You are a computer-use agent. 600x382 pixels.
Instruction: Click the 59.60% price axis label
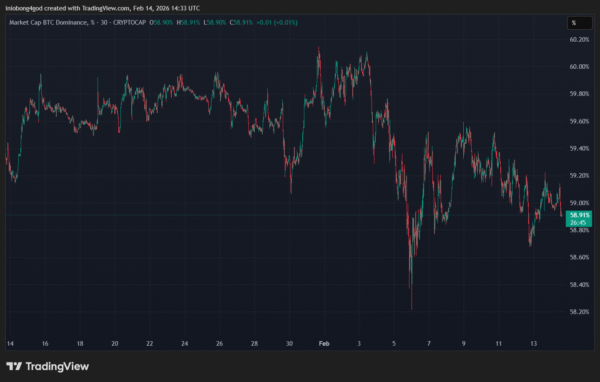click(x=579, y=121)
